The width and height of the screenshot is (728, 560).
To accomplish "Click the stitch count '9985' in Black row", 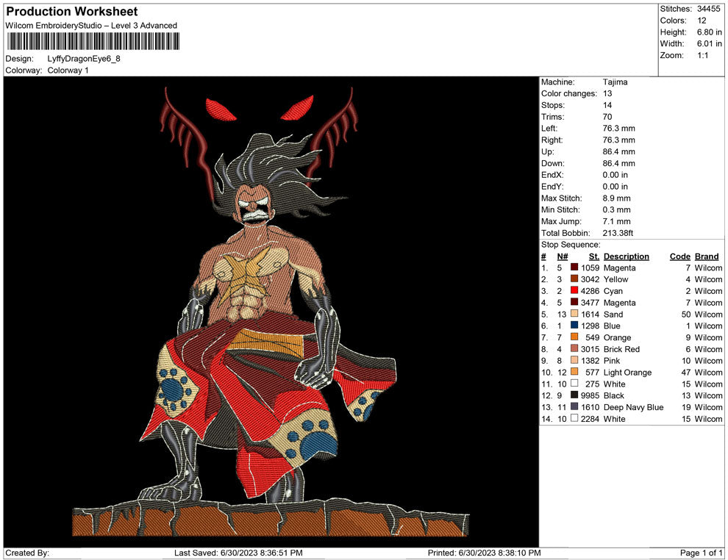I will point(590,395).
